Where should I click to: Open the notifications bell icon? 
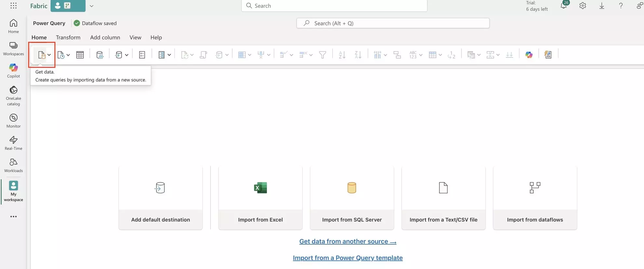point(564,6)
